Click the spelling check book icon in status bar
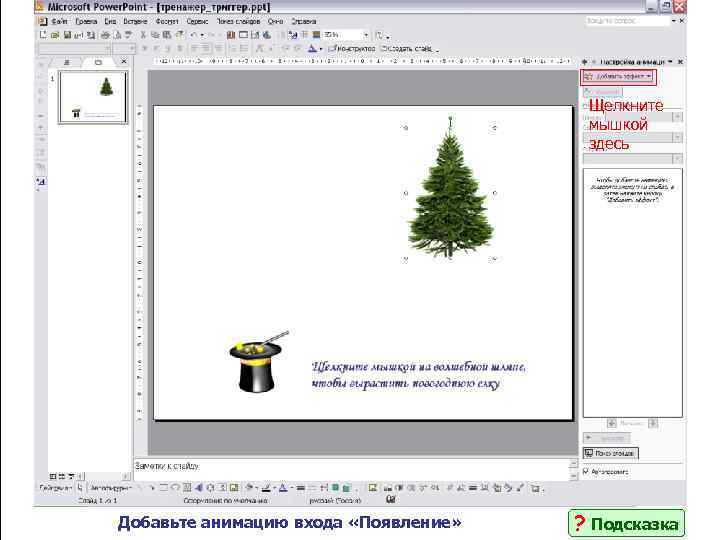Viewport: 720px width, 540px height. point(390,500)
